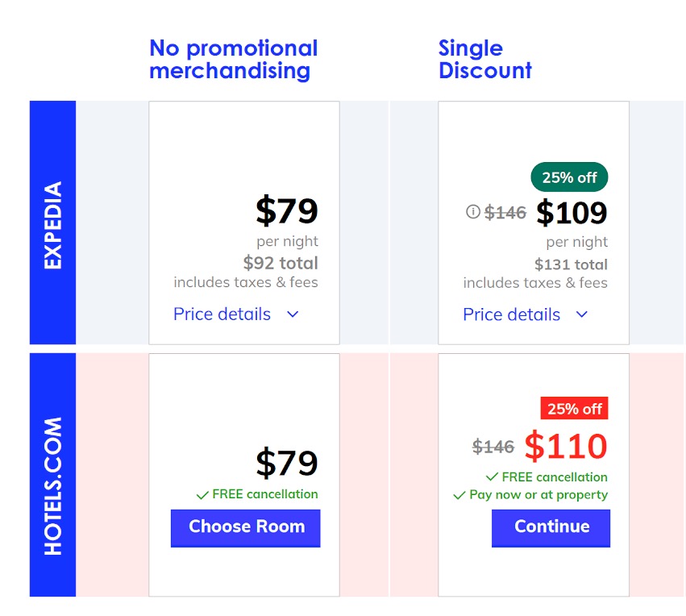Click the $92 total text
686x616 pixels.
[x=281, y=263]
